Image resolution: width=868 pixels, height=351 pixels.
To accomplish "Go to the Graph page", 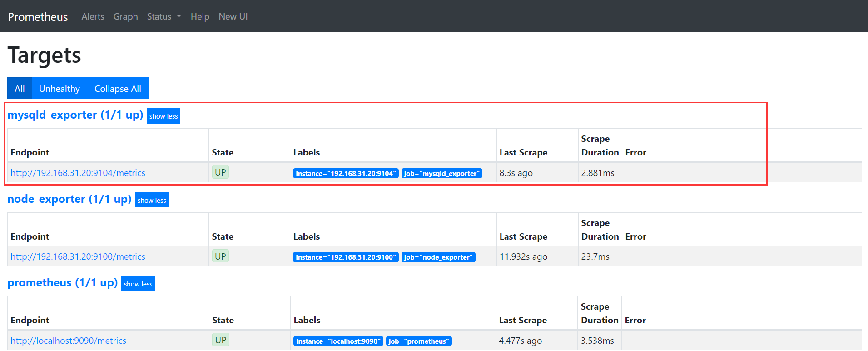I will point(125,16).
